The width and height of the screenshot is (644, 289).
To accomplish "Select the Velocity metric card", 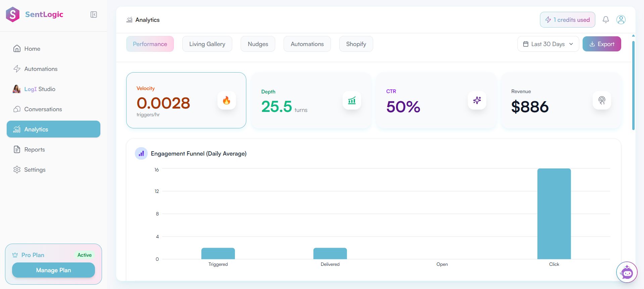I will click(186, 100).
